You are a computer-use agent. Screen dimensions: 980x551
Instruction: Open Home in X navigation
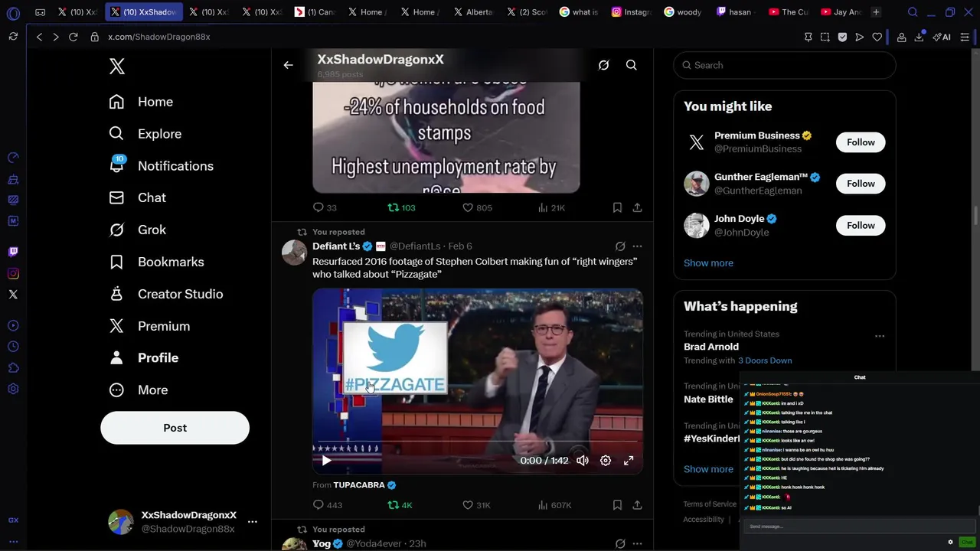click(x=141, y=102)
